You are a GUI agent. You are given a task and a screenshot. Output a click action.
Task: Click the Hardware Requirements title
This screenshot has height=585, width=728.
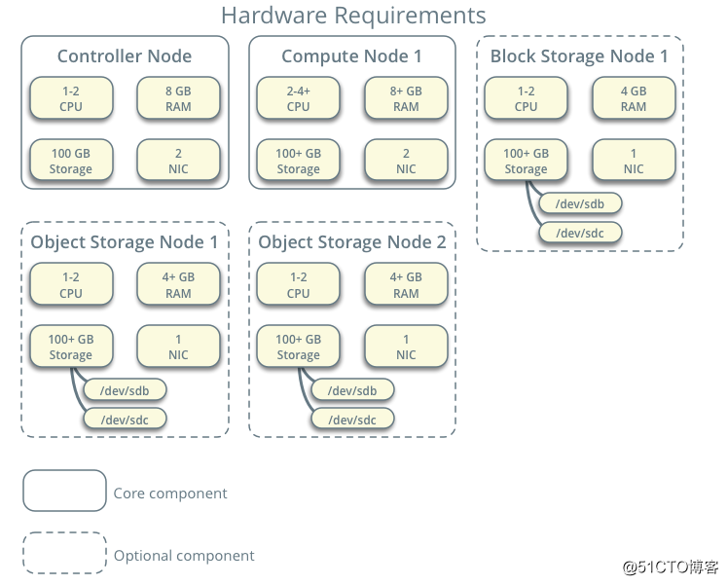coord(353,17)
